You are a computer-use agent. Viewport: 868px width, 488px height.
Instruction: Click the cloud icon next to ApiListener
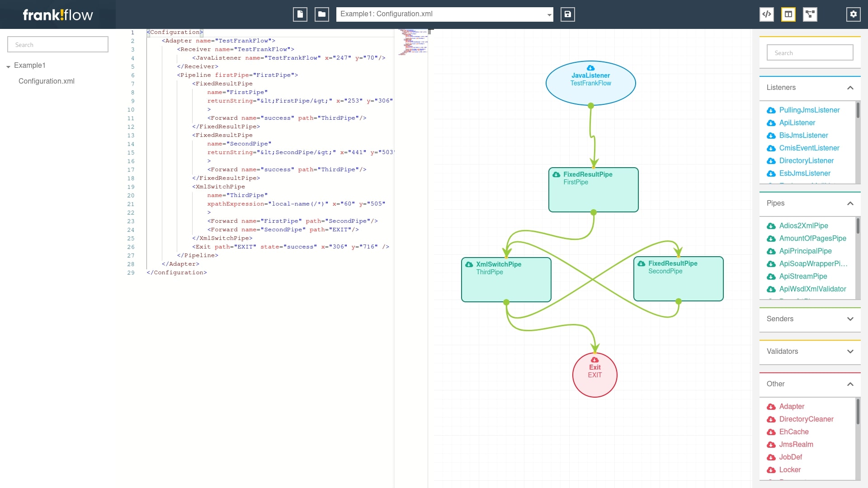771,123
